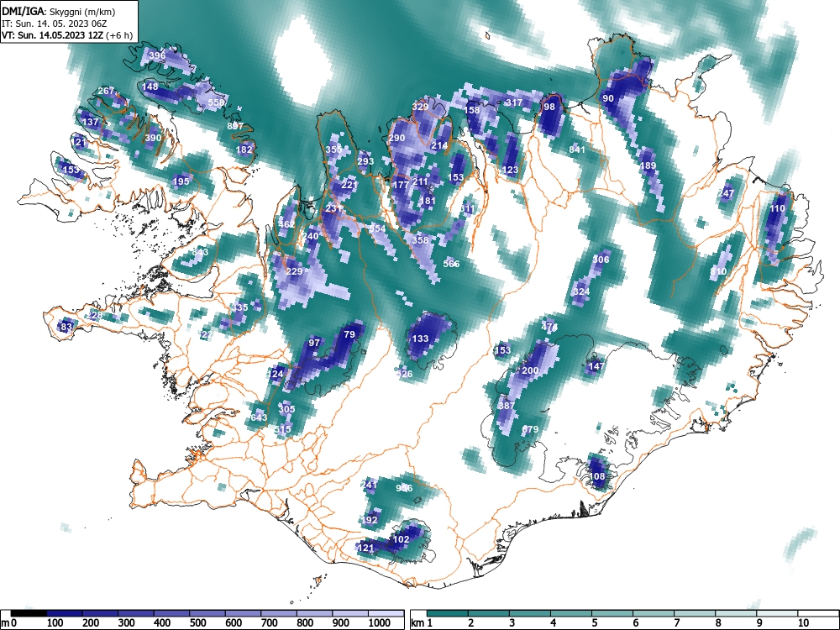Click the visibility value 189

coord(648,165)
